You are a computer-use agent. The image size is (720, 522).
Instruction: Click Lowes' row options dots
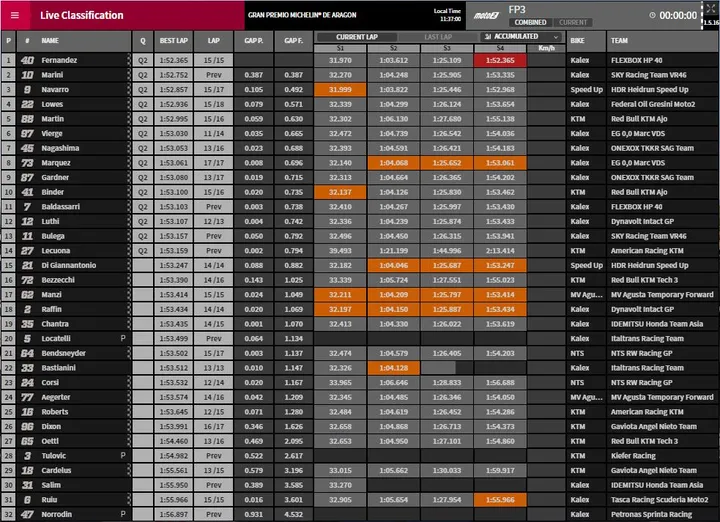[x=129, y=104]
